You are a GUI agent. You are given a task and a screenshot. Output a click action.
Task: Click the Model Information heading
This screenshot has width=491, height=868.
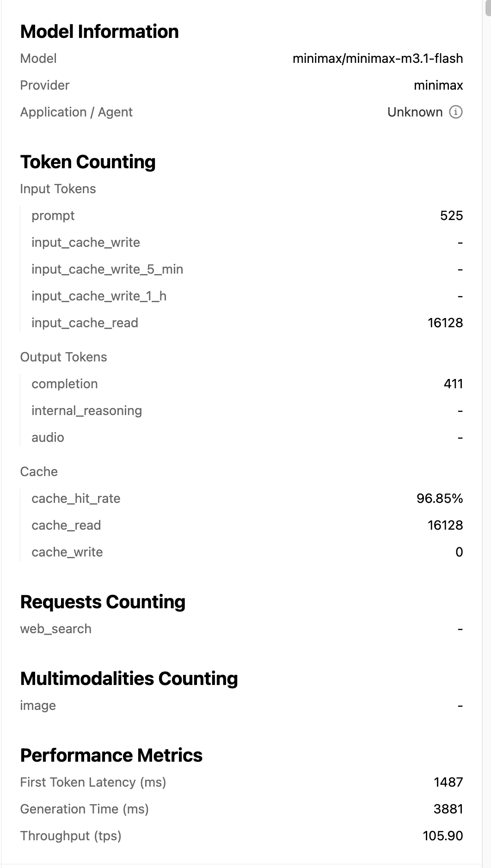(99, 31)
